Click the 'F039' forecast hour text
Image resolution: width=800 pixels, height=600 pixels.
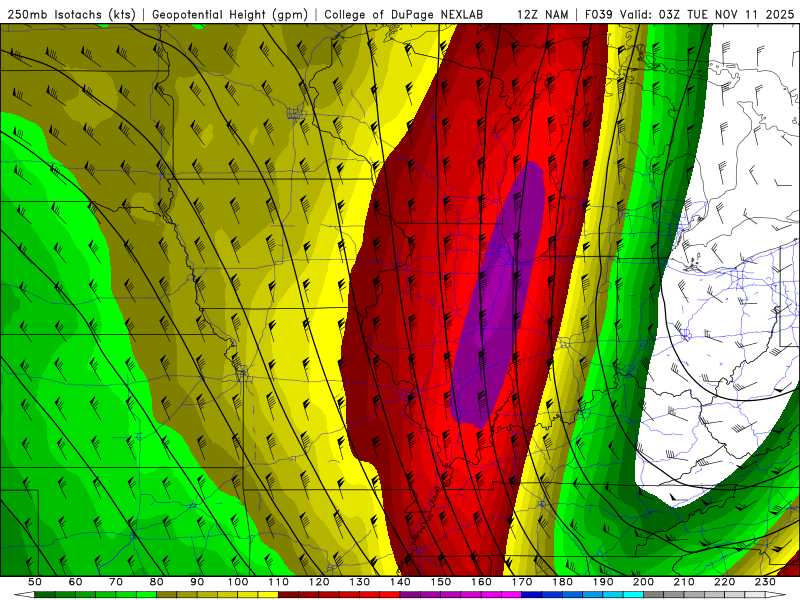click(x=598, y=15)
